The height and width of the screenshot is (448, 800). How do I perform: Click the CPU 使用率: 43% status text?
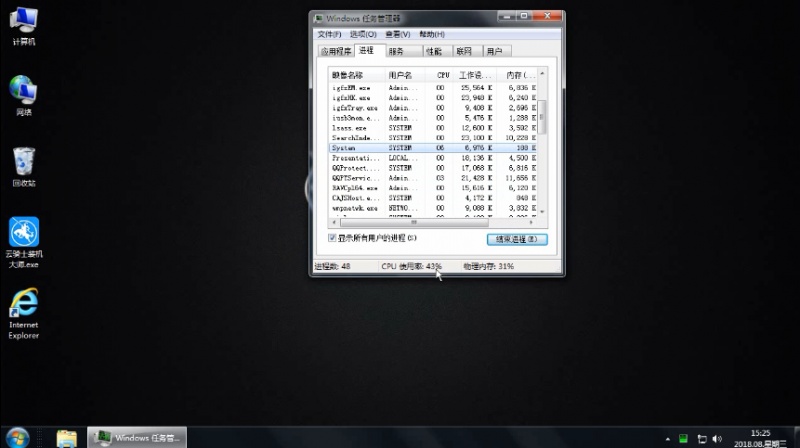(x=411, y=266)
